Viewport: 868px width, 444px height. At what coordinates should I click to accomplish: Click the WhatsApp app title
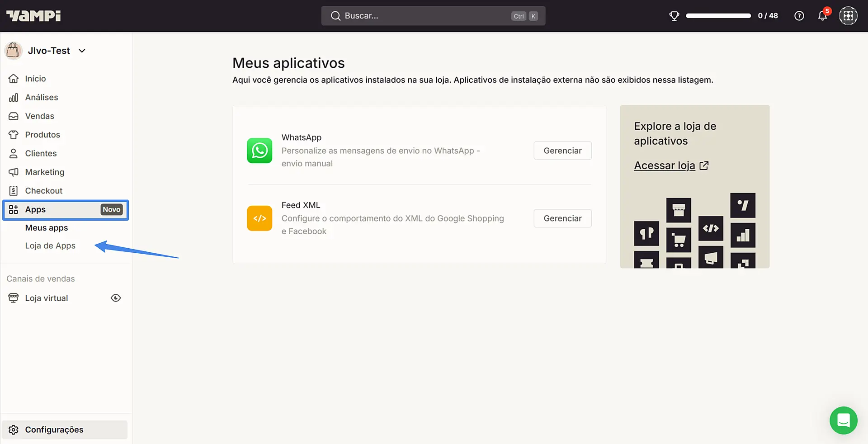(x=302, y=137)
